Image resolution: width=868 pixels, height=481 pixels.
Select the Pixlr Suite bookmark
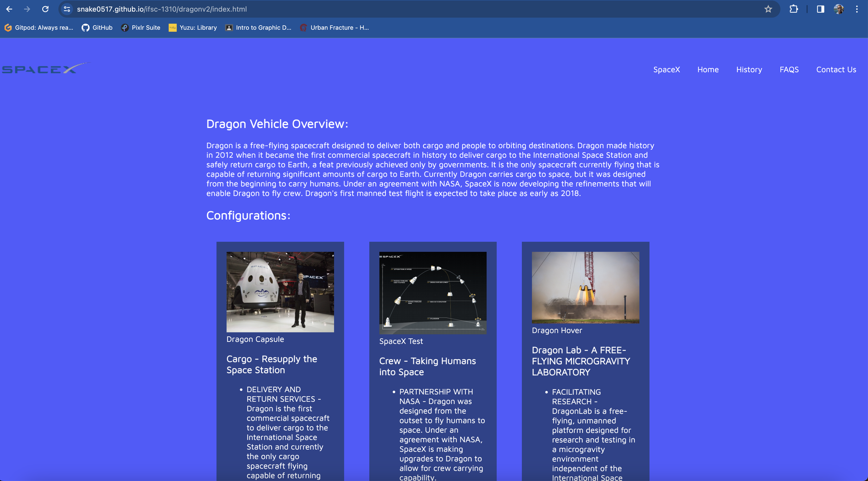pyautogui.click(x=140, y=27)
